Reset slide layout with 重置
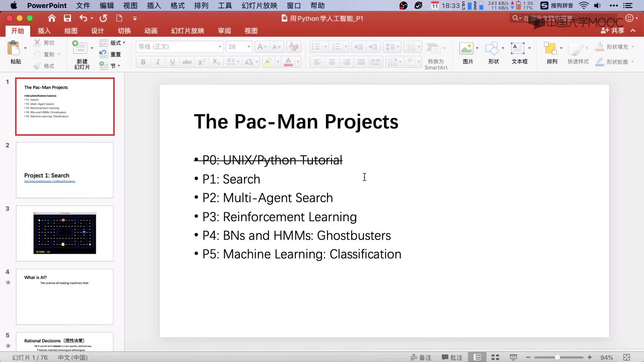This screenshot has width=644, height=362. (x=110, y=54)
